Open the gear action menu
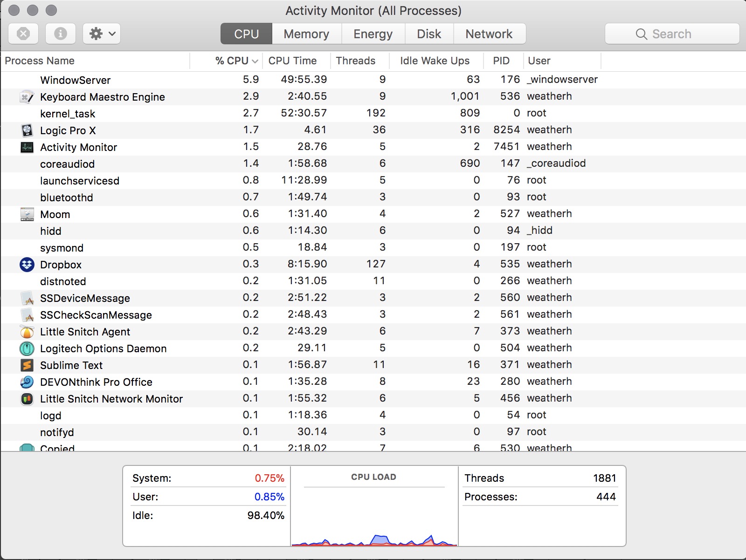The width and height of the screenshot is (746, 560). point(102,34)
